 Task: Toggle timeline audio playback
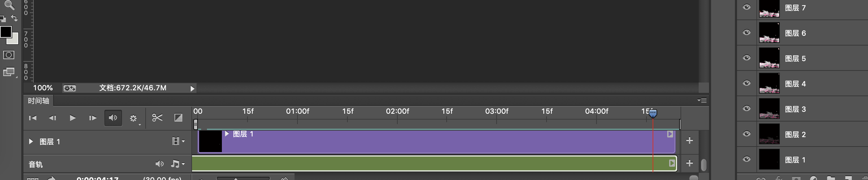pos(113,118)
